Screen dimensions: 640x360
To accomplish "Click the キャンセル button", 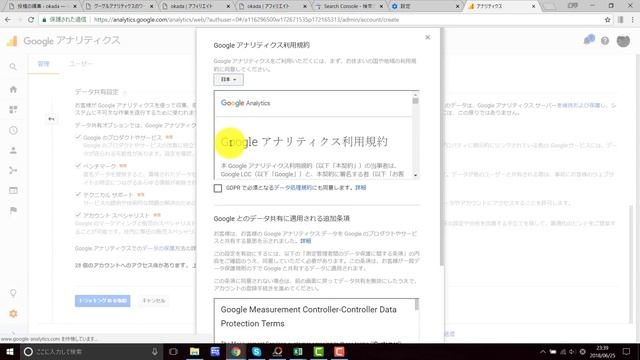I will coord(153,301).
